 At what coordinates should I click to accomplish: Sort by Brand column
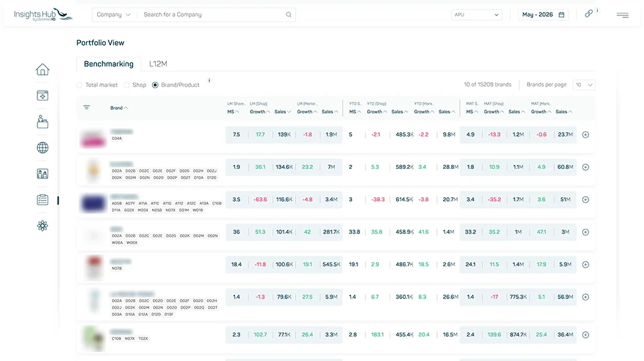click(x=119, y=108)
